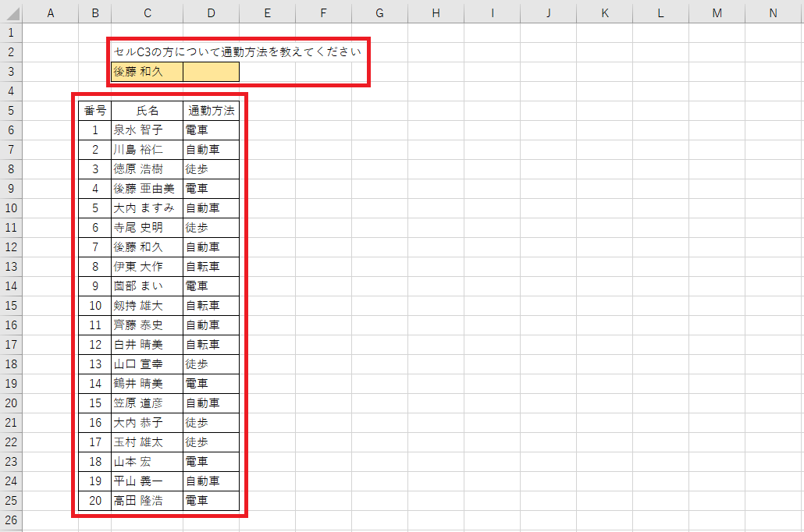The height and width of the screenshot is (532, 804).
Task: Select row 12 header
Action: click(11, 247)
